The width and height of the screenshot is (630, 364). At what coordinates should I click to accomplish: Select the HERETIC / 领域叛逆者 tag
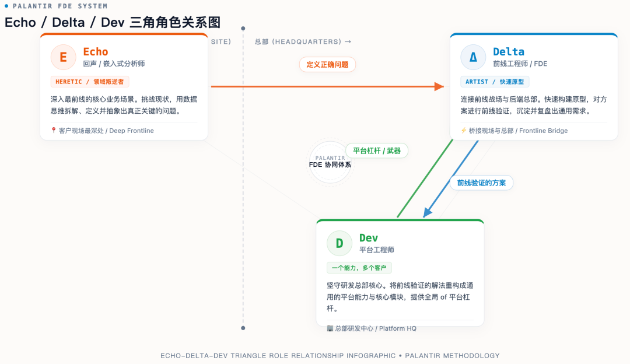(x=90, y=82)
